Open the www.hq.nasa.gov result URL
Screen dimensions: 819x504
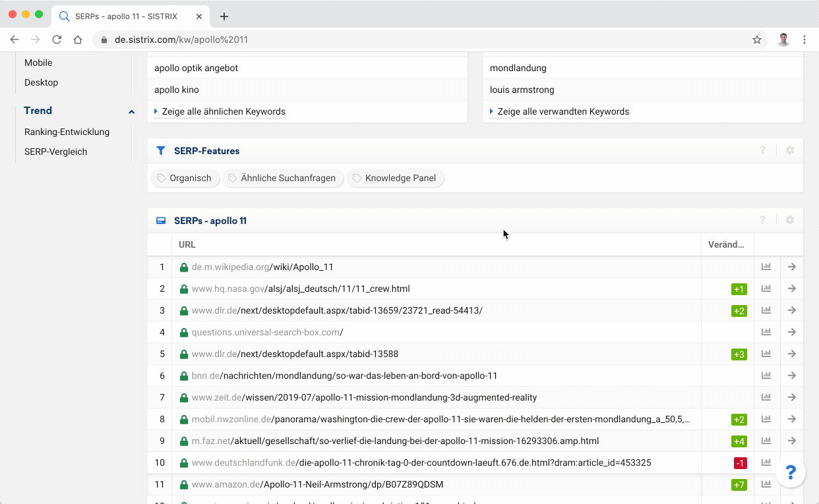[300, 289]
